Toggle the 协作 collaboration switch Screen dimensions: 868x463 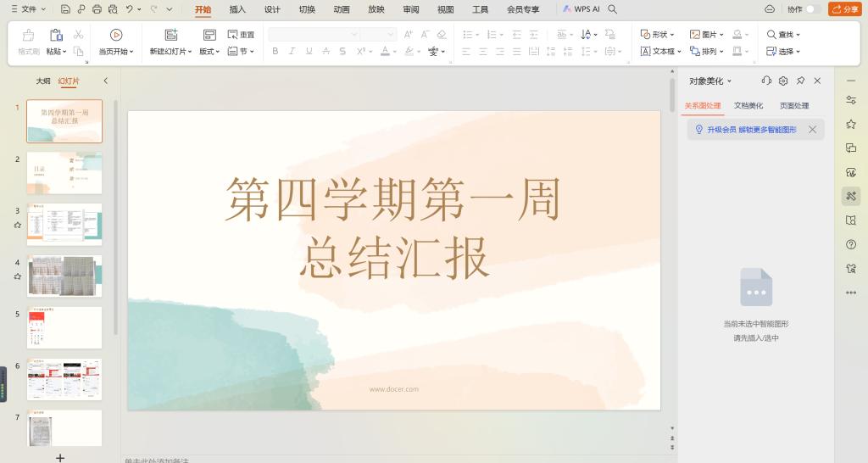(x=813, y=9)
